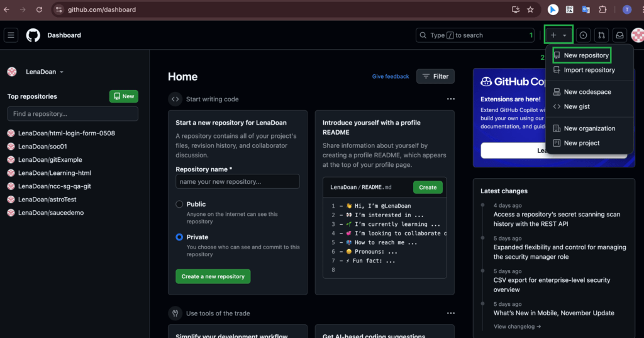644x338 pixels.
Task: Open CSV export for enterprise-level security entry
Action: pos(552,285)
